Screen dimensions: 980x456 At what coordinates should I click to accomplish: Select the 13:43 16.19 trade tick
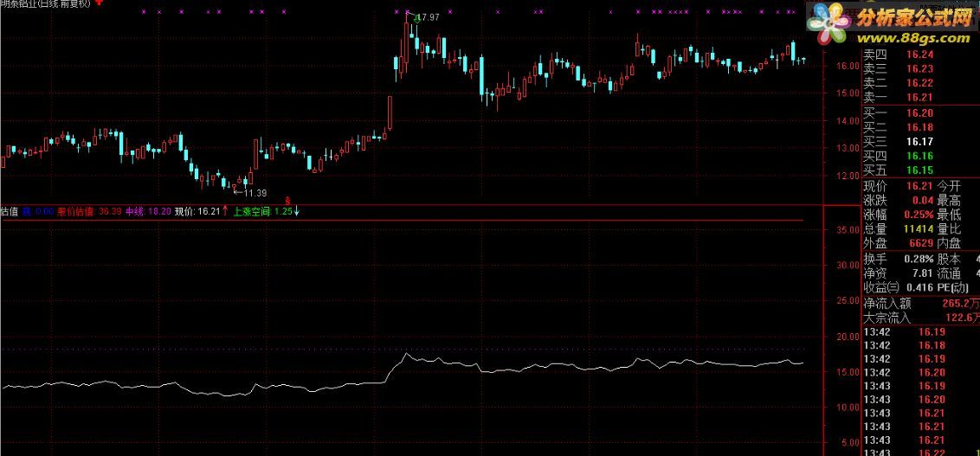pos(904,386)
